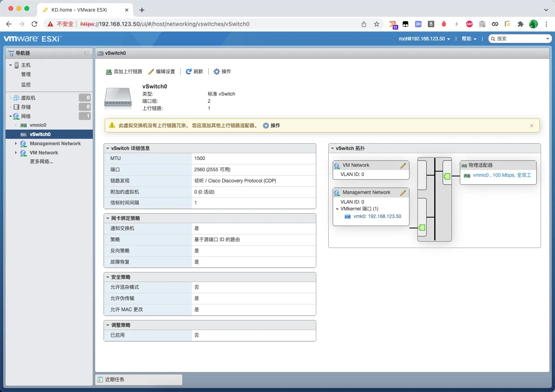Image resolution: width=555 pixels, height=392 pixels.
Task: Open Edit settings (编辑设置) with pencil icon
Action: [162, 72]
